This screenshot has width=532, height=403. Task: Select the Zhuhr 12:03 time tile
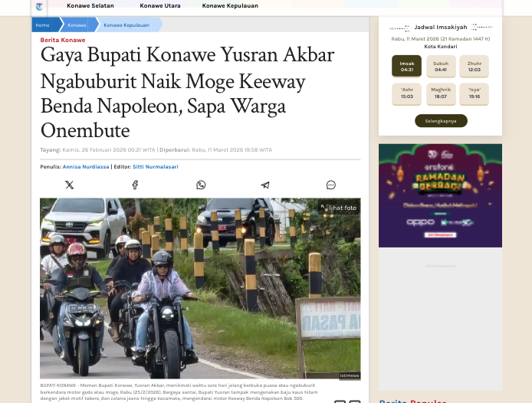point(474,66)
